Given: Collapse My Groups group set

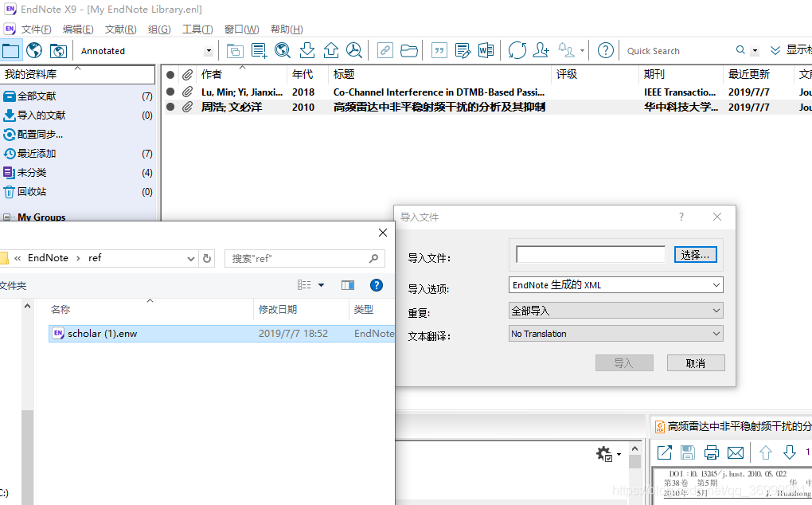Looking at the screenshot, I should click(6, 217).
